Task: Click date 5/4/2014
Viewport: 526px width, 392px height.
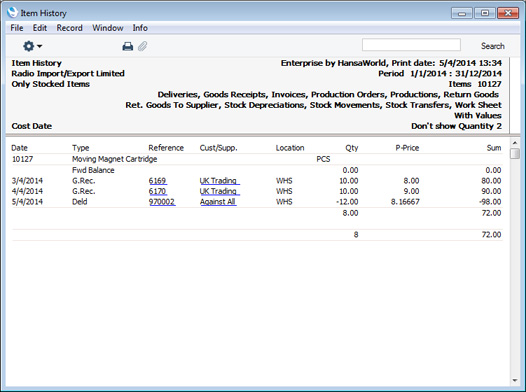Action: coord(28,202)
